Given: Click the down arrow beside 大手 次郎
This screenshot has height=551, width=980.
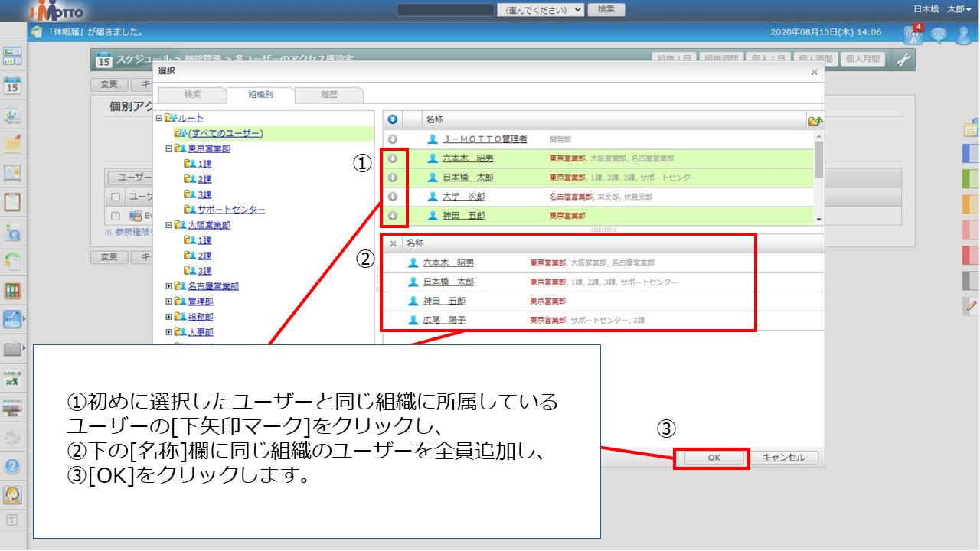Looking at the screenshot, I should pos(393,197).
